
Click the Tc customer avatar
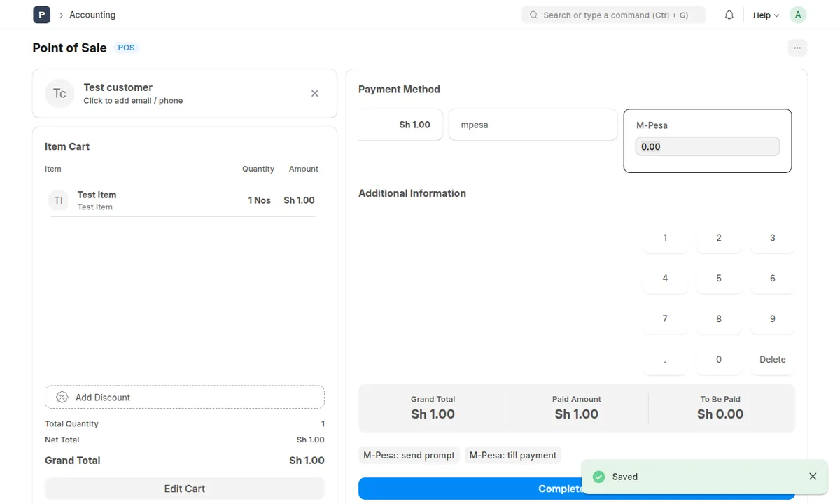pos(59,93)
